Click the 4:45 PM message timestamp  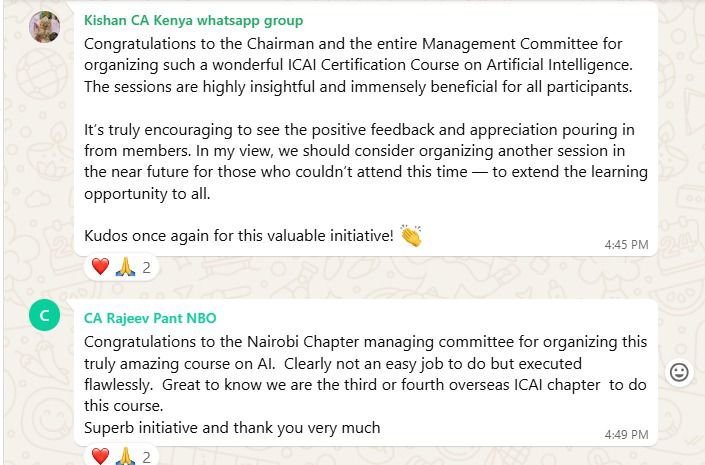[x=626, y=244]
